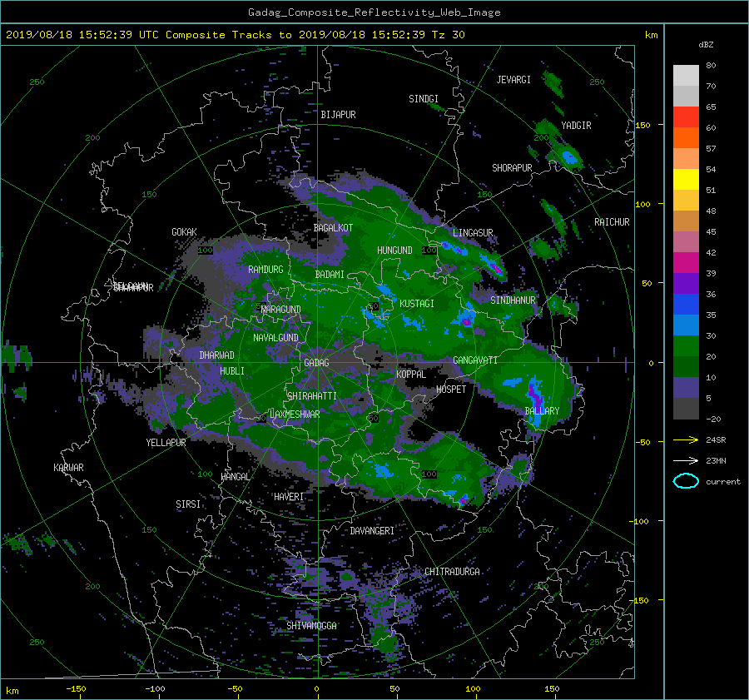Click the GOKAK city label
749x700 pixels.
pyautogui.click(x=184, y=232)
